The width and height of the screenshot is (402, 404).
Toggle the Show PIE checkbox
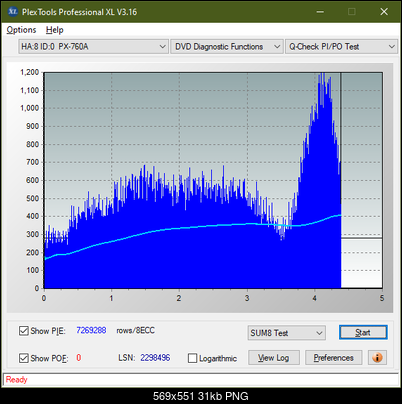pos(24,331)
